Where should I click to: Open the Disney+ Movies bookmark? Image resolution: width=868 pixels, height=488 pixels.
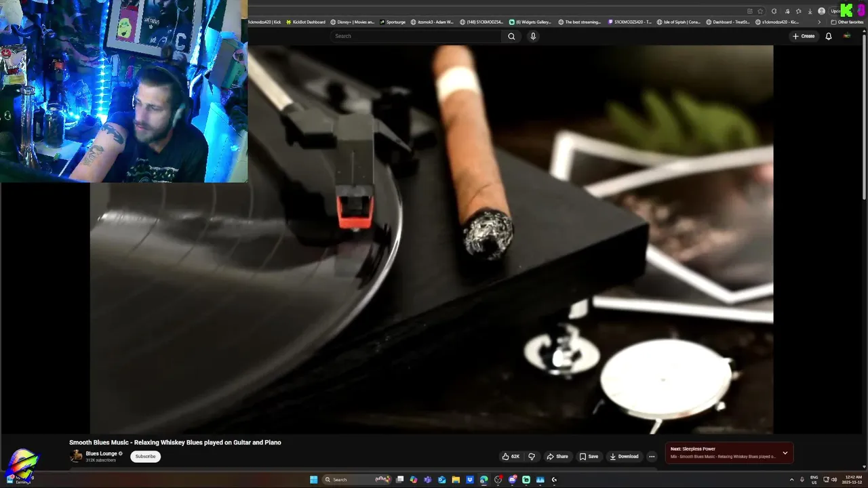tap(353, 22)
